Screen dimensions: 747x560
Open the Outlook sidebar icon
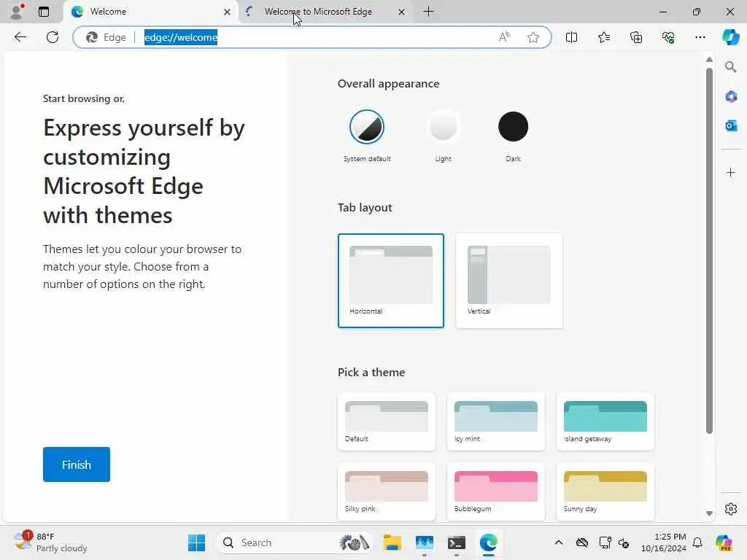731,125
